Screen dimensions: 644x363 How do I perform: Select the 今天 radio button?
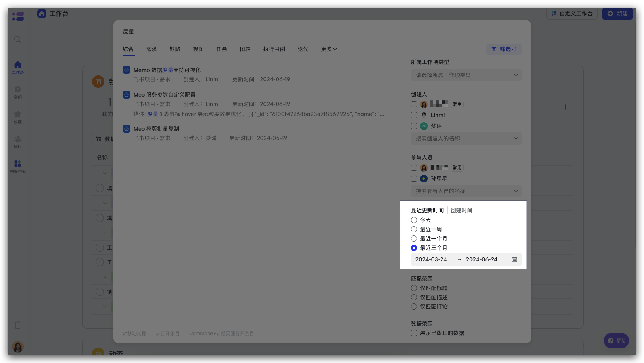414,220
